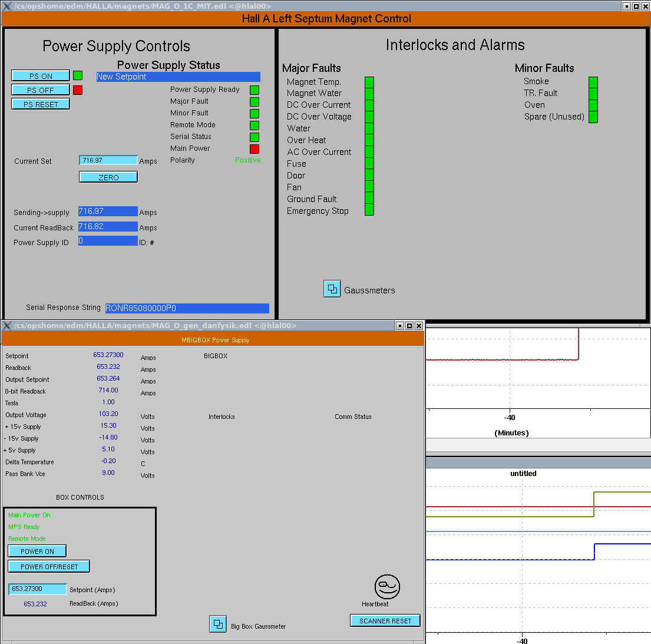This screenshot has width=651, height=644.
Task: Turn the septum power supply on with PS ON
Action: 41,76
